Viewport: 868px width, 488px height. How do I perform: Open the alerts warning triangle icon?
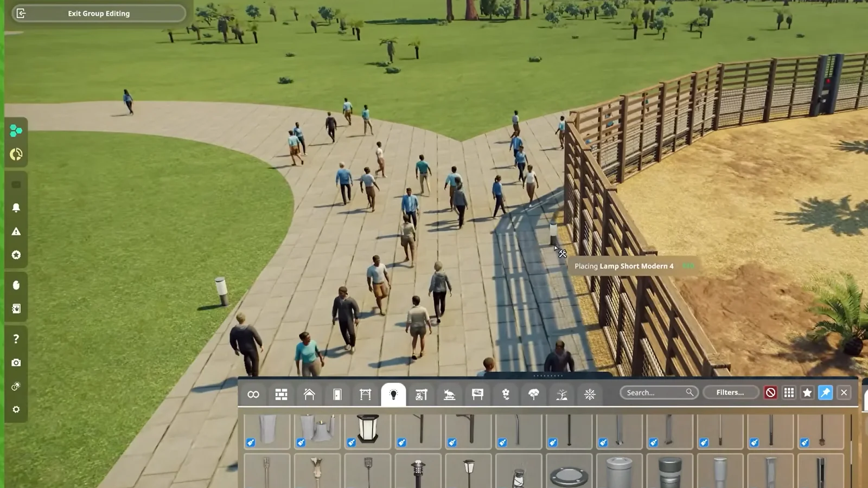16,232
